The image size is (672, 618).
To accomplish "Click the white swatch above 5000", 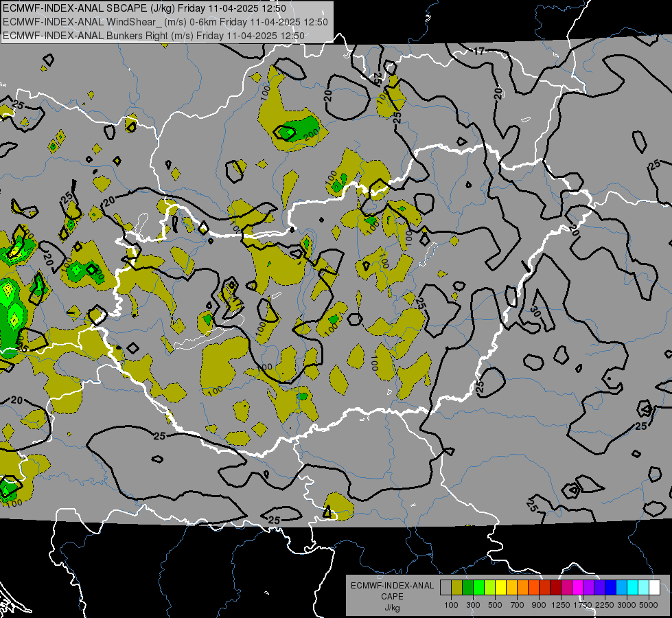I will coord(654,588).
